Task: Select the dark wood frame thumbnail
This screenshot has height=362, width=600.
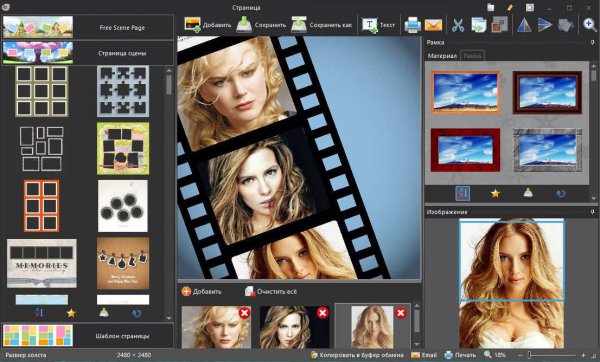Action: click(547, 92)
